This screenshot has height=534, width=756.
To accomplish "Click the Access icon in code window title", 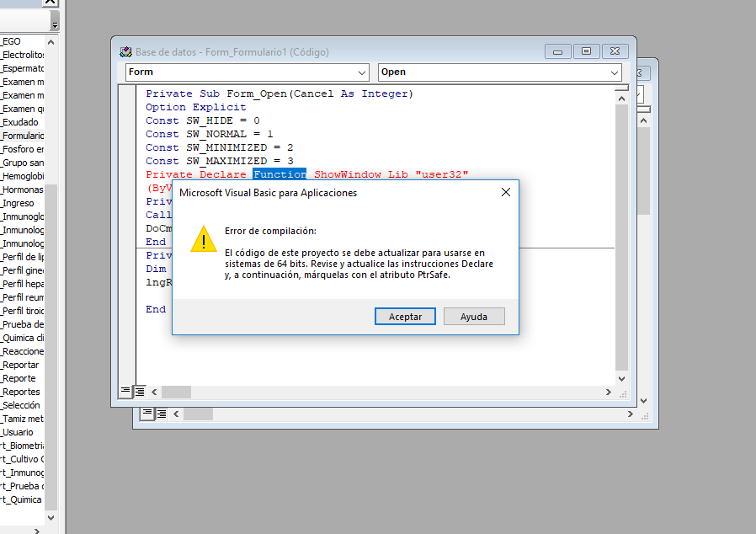I will click(x=125, y=51).
